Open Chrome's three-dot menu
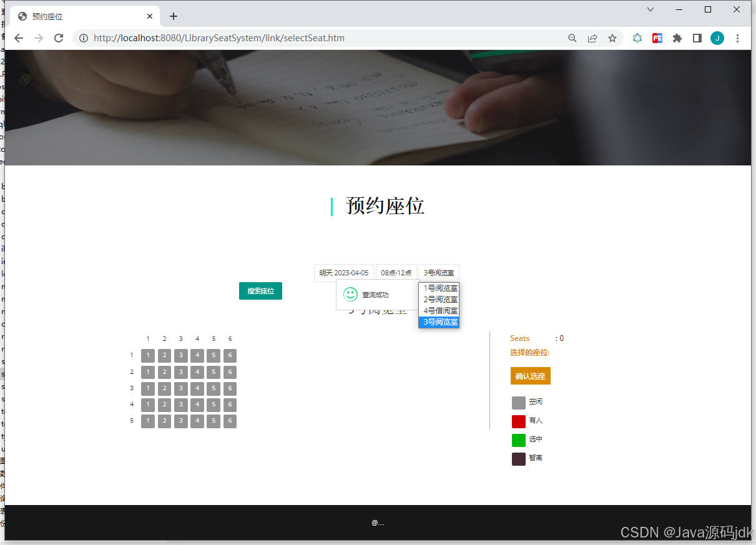Viewport: 756px width, 545px height. pyautogui.click(x=737, y=38)
